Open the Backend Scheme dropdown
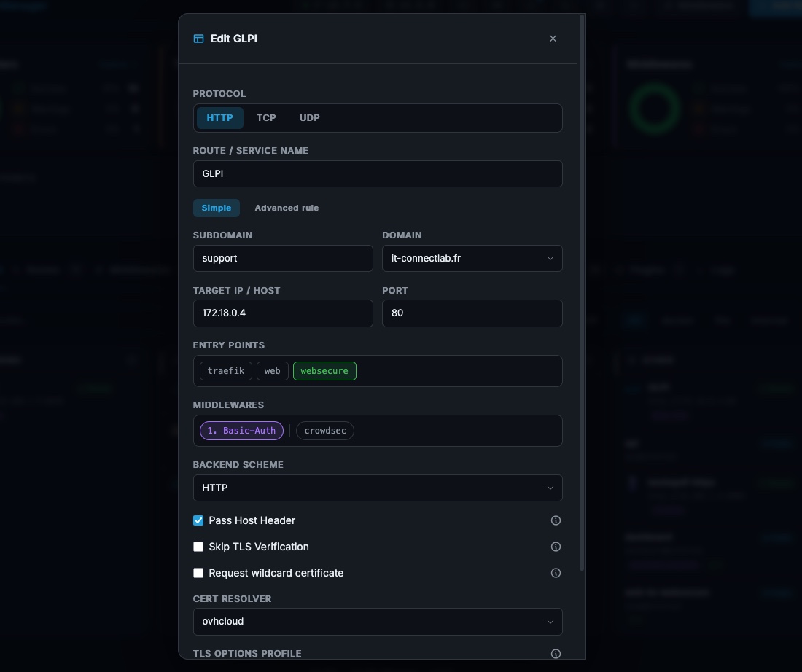The width and height of the screenshot is (802, 672). 378,488
